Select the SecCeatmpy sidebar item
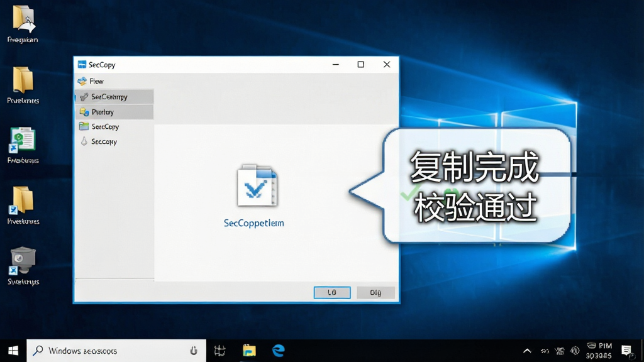 point(114,96)
